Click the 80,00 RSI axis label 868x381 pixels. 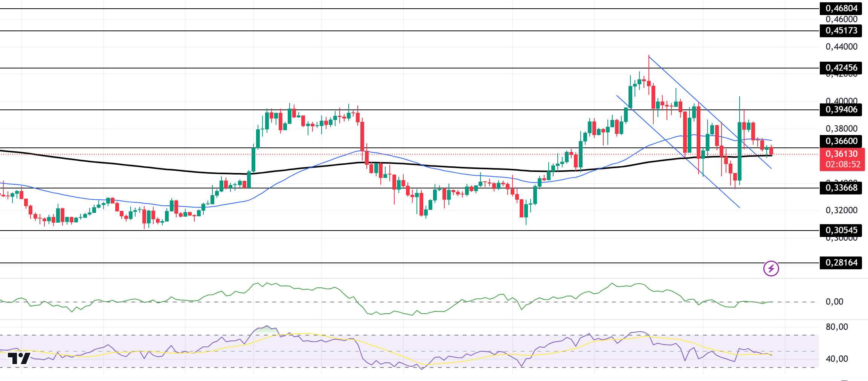(x=837, y=327)
